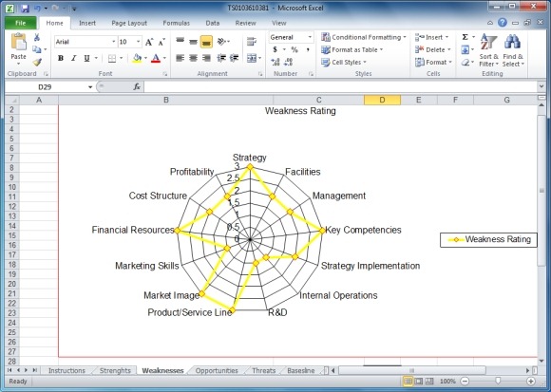Click the Merge & Center icon

coord(252,58)
